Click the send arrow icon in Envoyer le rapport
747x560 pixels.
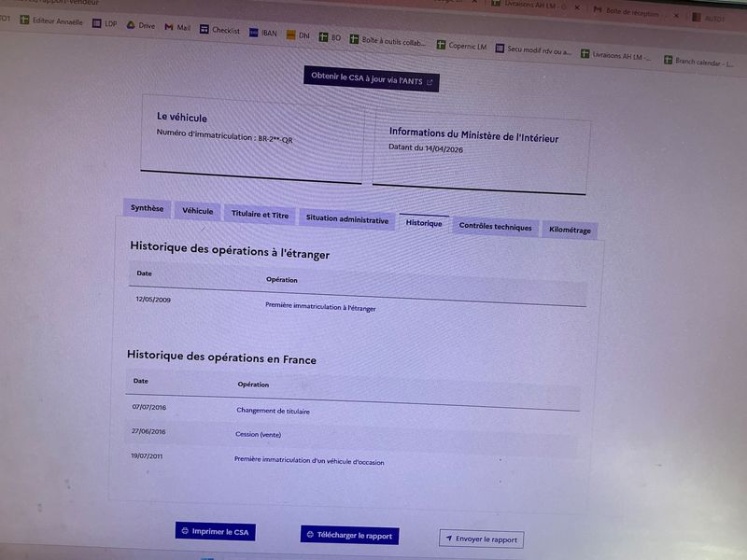click(x=449, y=539)
